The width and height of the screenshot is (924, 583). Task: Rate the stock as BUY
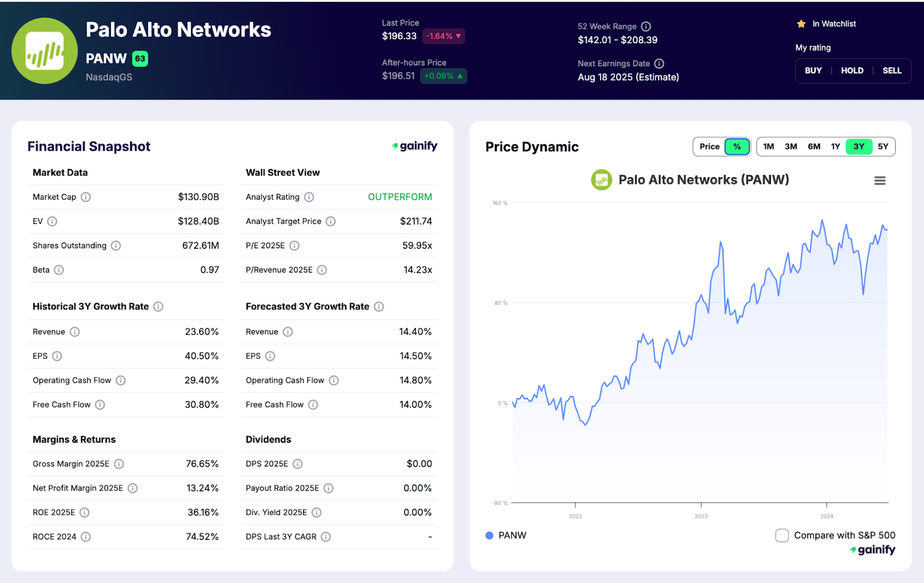tap(813, 70)
